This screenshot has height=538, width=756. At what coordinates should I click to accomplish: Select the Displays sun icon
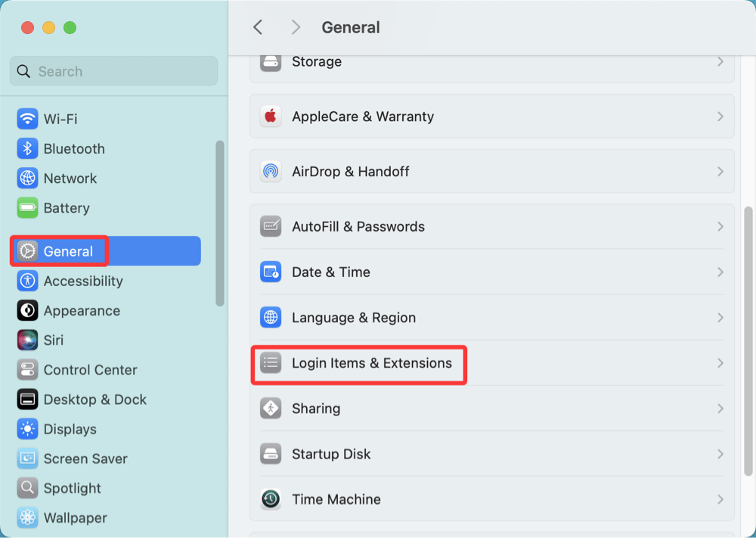click(27, 428)
